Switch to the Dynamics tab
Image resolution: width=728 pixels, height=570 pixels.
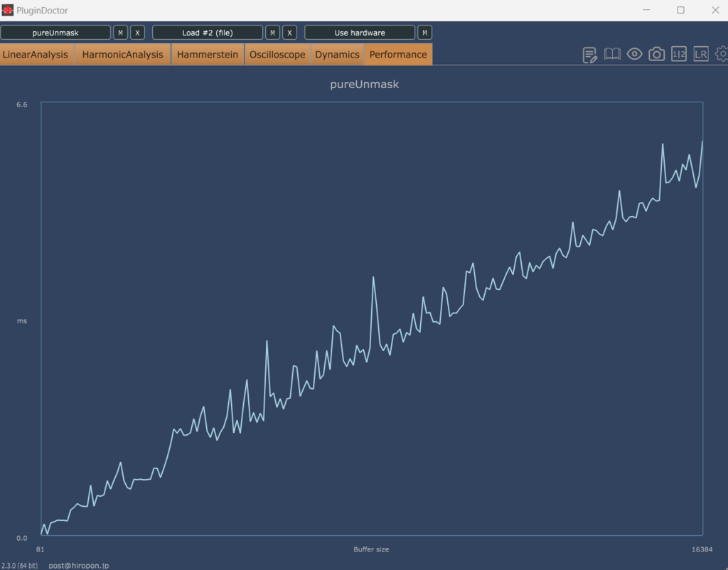[337, 54]
